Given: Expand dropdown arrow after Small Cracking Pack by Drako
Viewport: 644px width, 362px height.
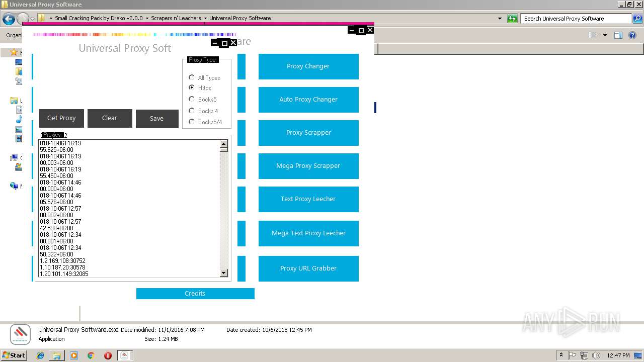Looking at the screenshot, I should [146, 18].
